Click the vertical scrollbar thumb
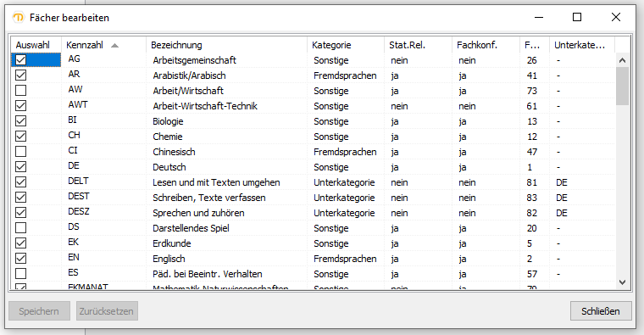The width and height of the screenshot is (644, 335). 622,87
